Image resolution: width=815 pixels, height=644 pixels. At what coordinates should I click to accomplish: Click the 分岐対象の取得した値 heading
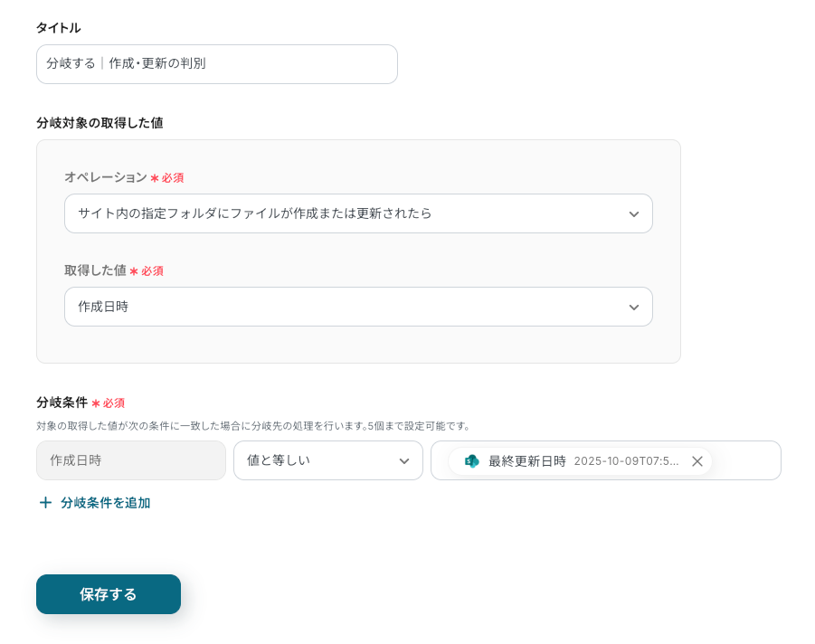(100, 123)
